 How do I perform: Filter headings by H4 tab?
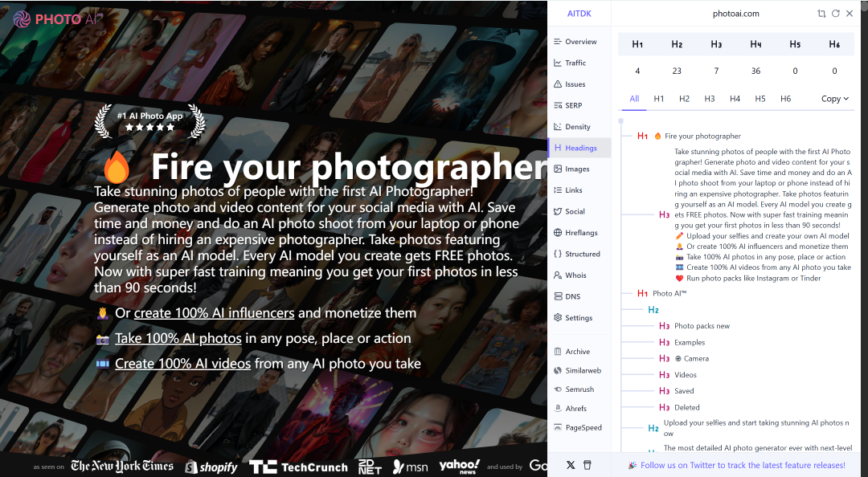[735, 99]
